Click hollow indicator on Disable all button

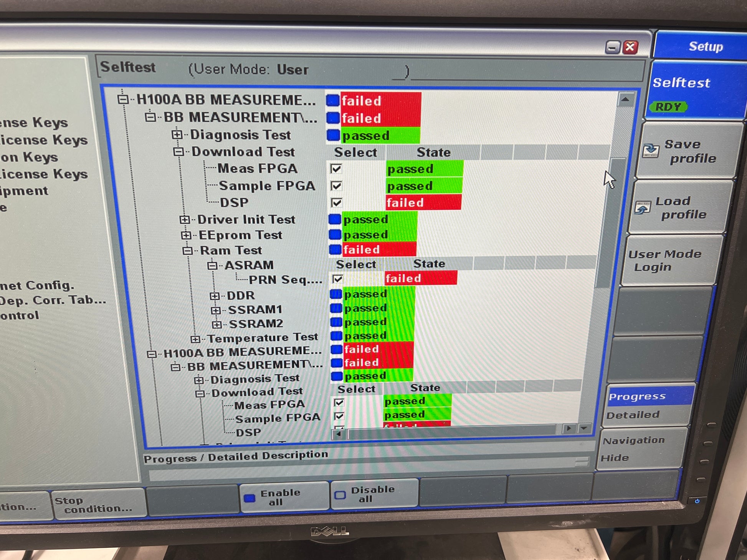[340, 495]
